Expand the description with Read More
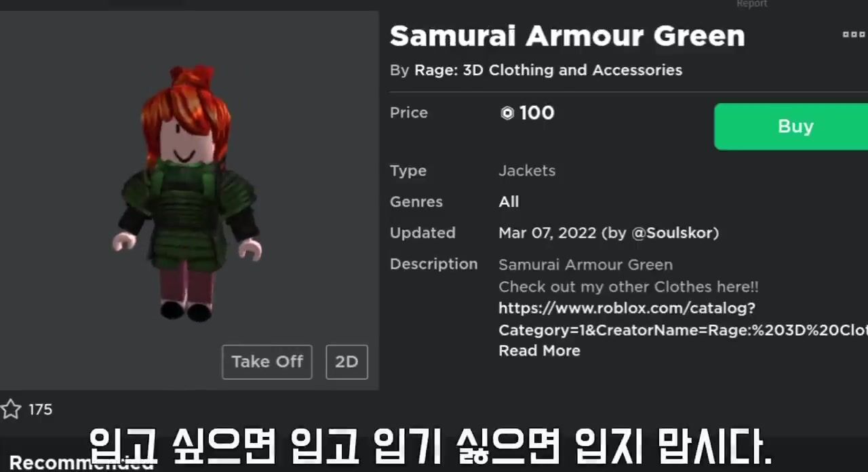 (x=539, y=351)
